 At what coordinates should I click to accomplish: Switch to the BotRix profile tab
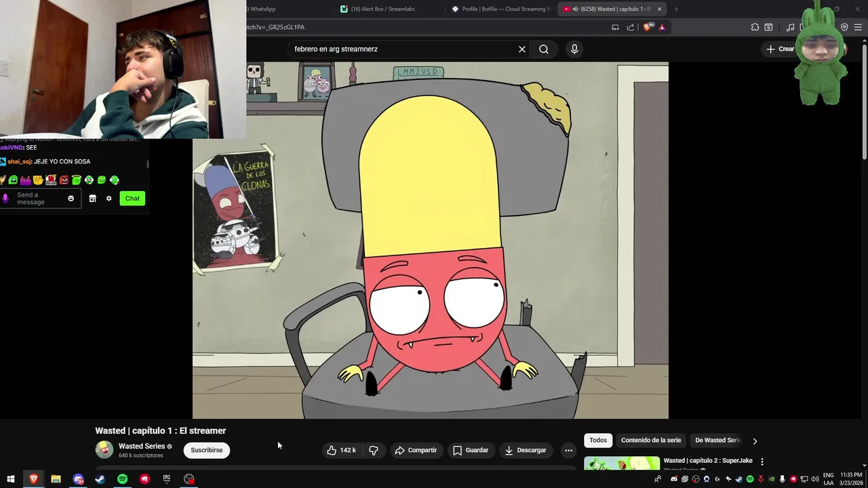(502, 9)
